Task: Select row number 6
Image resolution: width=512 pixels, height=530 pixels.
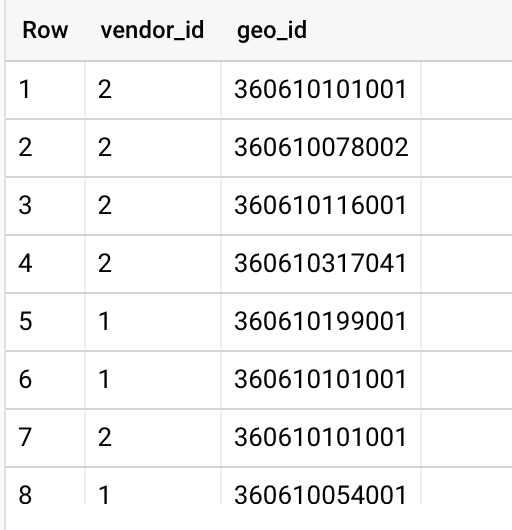Action: (25, 379)
